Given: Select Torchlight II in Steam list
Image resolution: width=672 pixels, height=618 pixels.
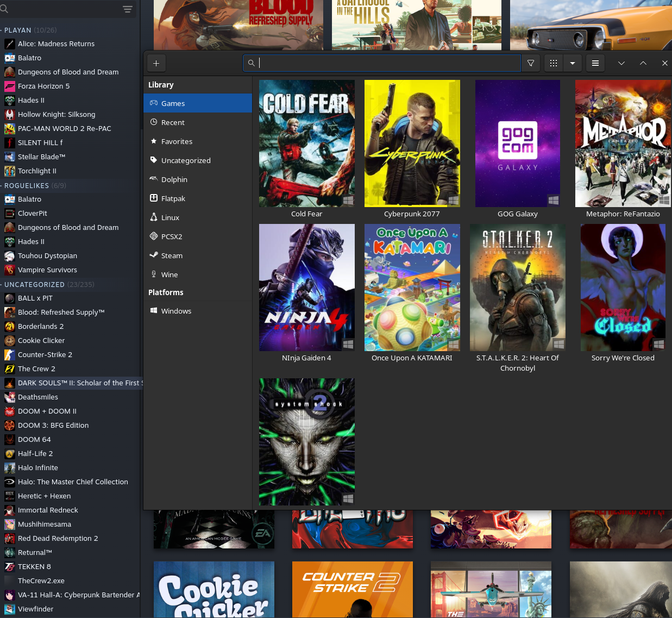Looking at the screenshot, I should point(37,171).
